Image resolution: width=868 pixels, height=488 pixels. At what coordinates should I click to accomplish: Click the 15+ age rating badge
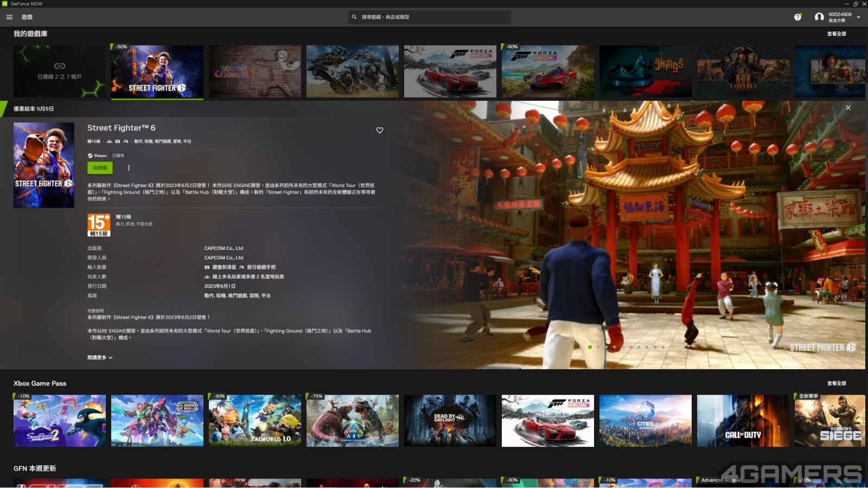click(99, 225)
